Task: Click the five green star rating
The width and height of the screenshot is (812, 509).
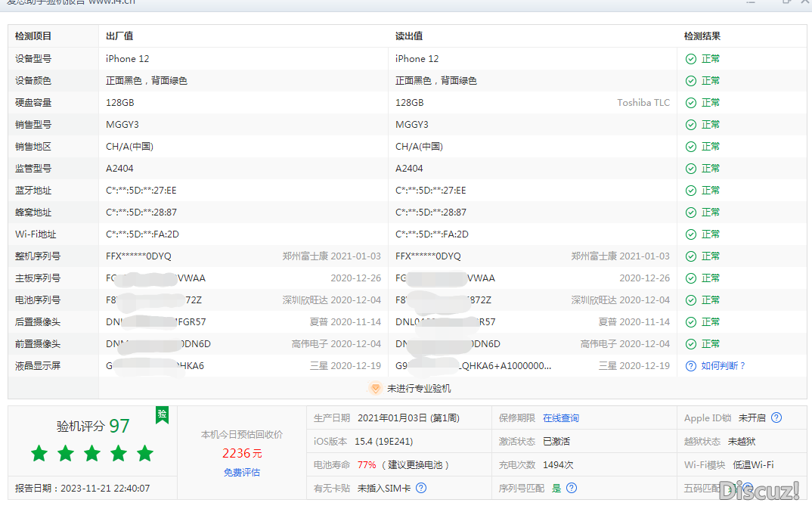Action: (92, 454)
